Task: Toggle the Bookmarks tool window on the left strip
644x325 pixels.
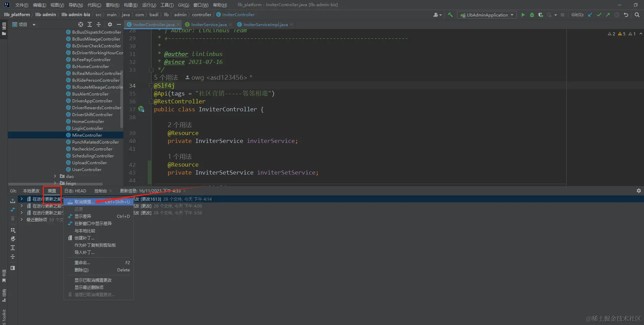Action: point(4,276)
